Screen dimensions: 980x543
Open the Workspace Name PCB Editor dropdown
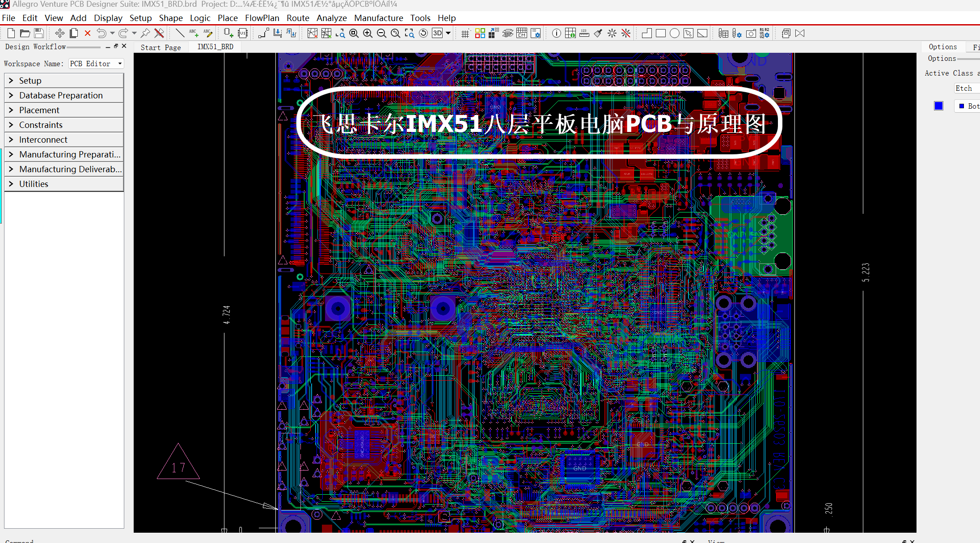coord(96,64)
